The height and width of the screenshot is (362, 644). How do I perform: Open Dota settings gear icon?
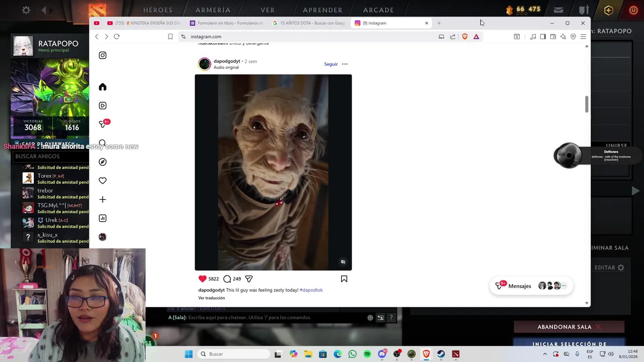coord(26,10)
